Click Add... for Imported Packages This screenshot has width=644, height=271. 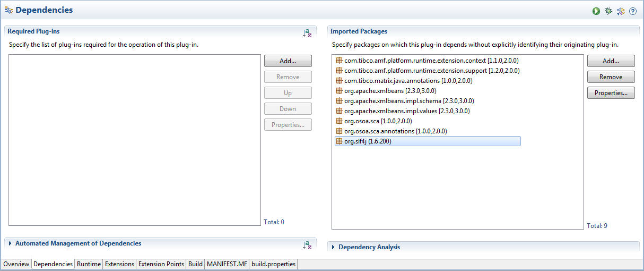[611, 61]
